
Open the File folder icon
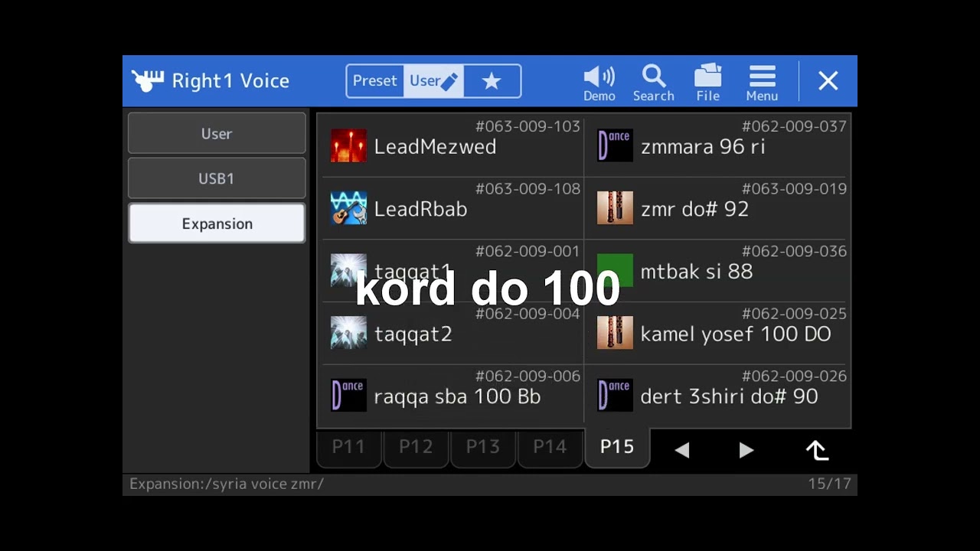[707, 82]
